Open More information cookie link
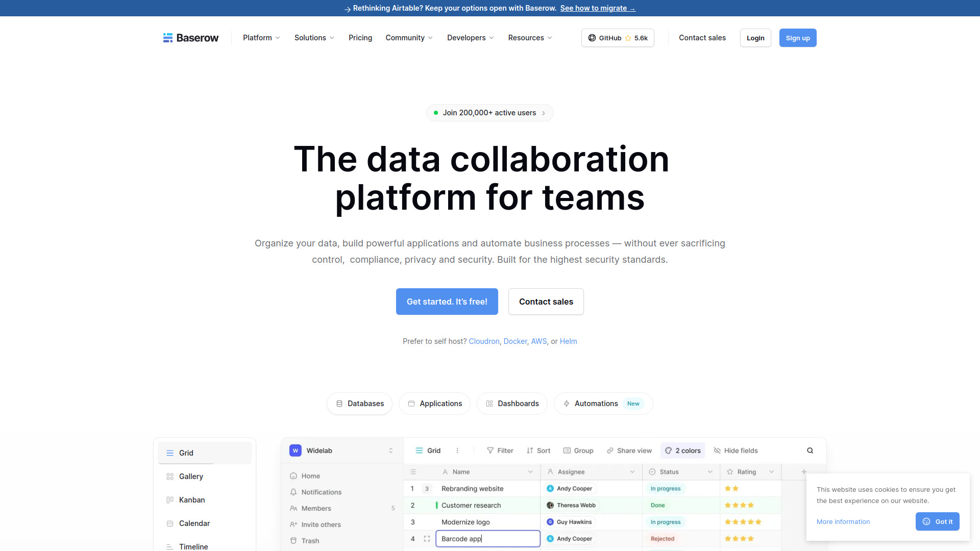980x551 pixels. pyautogui.click(x=843, y=521)
